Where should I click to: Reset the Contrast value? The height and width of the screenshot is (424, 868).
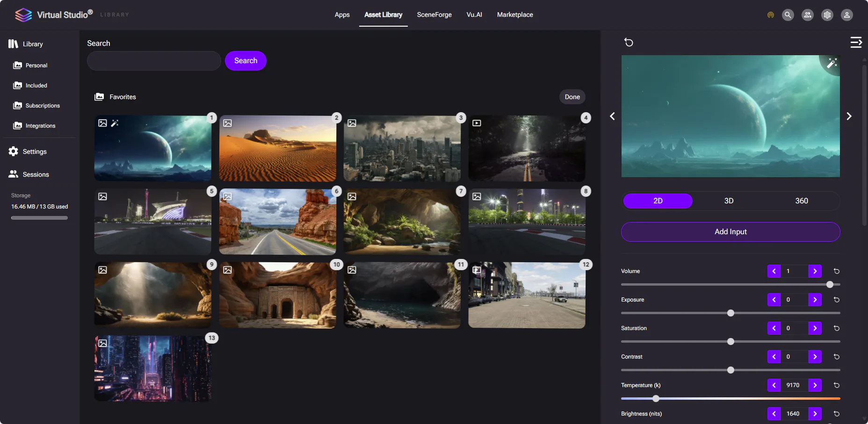[x=837, y=357]
